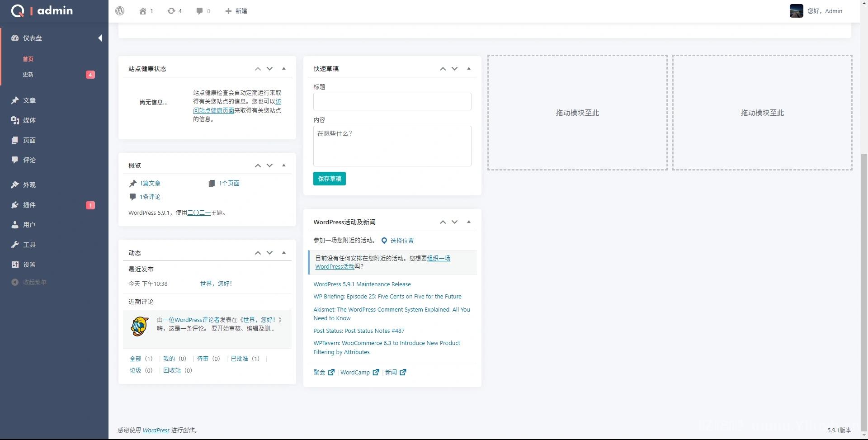This screenshot has width=868, height=440.
Task: Collapse the sidebar using the left chevron arrow
Action: [x=100, y=38]
